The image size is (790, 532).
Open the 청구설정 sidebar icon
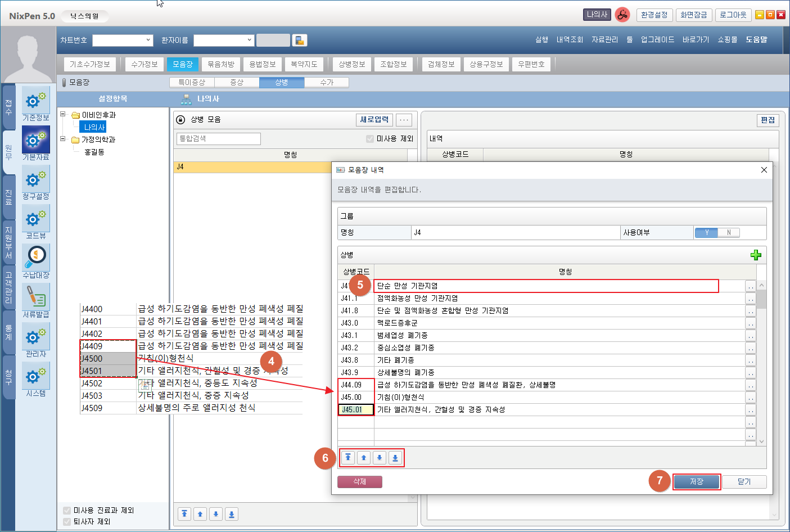35,182
